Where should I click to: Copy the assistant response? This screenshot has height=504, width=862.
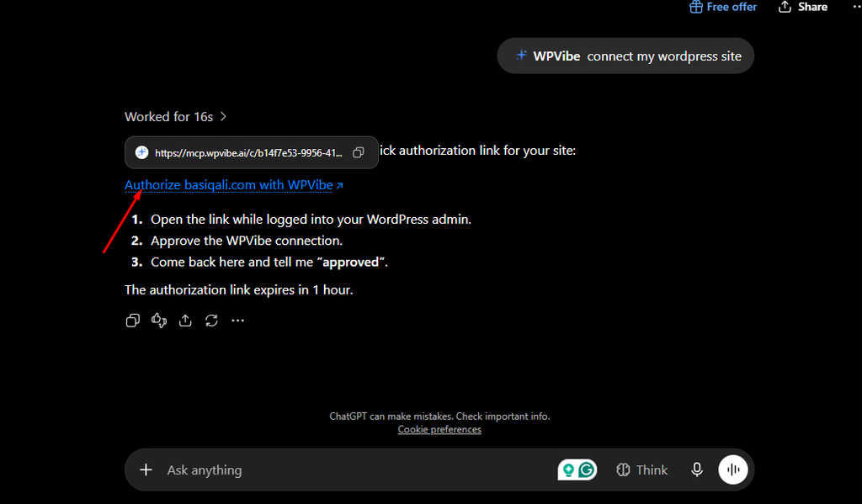[x=132, y=321]
